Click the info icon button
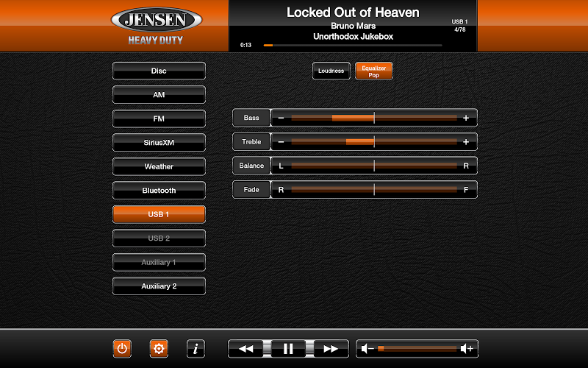This screenshot has width=588, height=368. tap(195, 349)
